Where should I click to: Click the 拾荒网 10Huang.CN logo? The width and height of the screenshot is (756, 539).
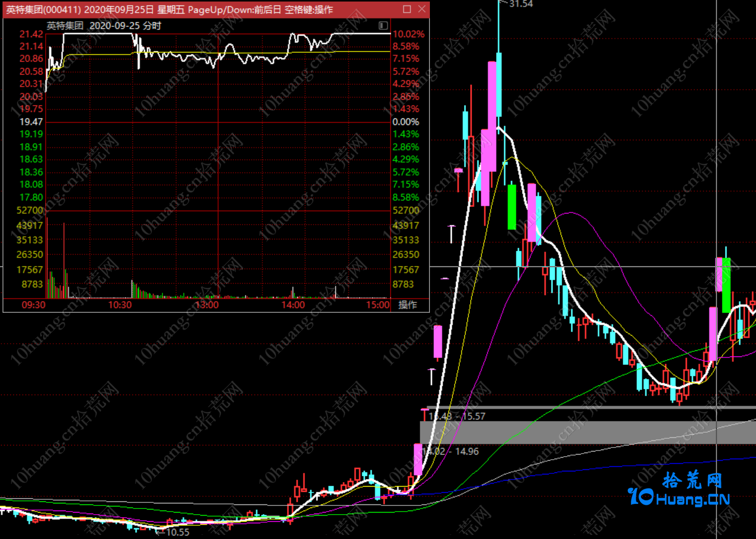click(680, 489)
